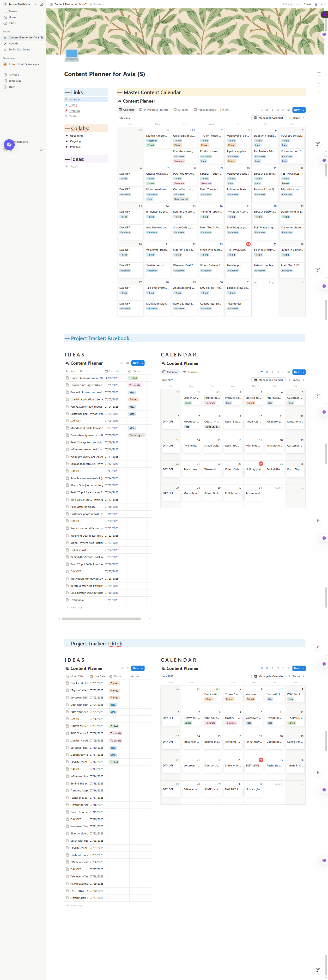Open the filter icon on Master Content Calendar
Viewport: 328px width, 980px height.
pos(261,110)
